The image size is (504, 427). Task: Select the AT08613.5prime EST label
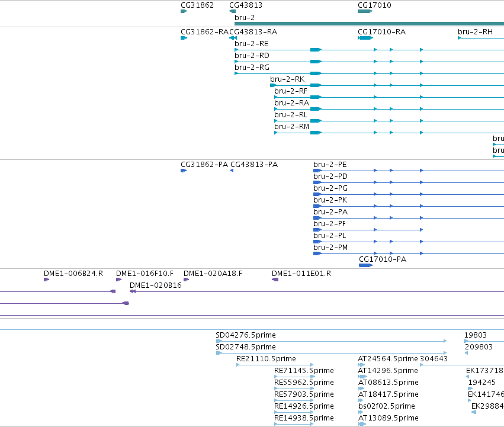pos(388,383)
